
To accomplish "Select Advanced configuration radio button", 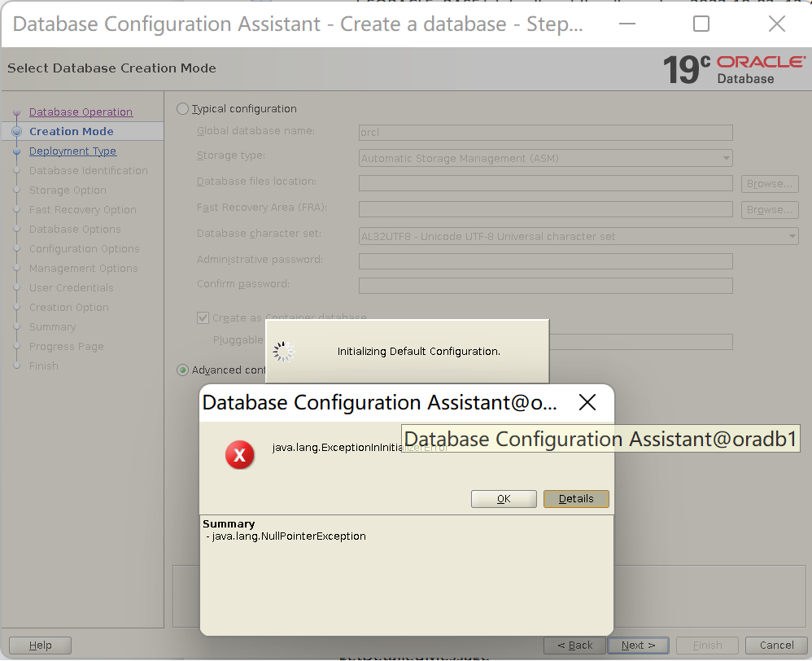I will (182, 370).
